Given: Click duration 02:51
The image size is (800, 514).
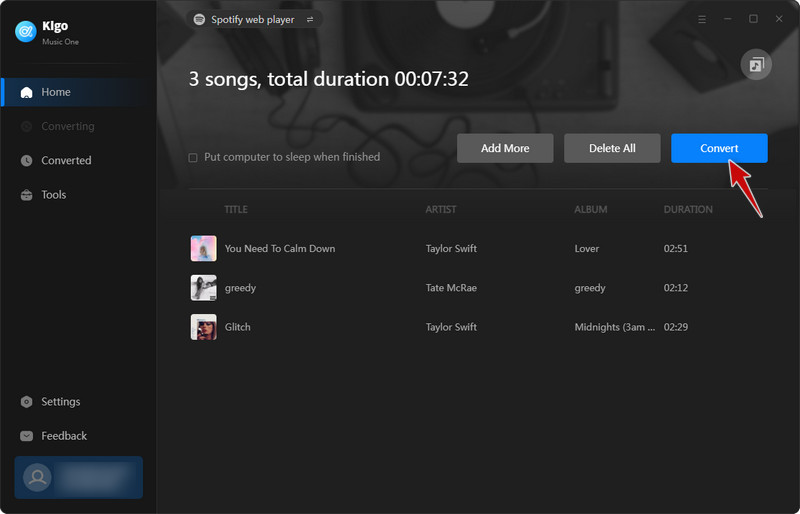Looking at the screenshot, I should pos(676,249).
